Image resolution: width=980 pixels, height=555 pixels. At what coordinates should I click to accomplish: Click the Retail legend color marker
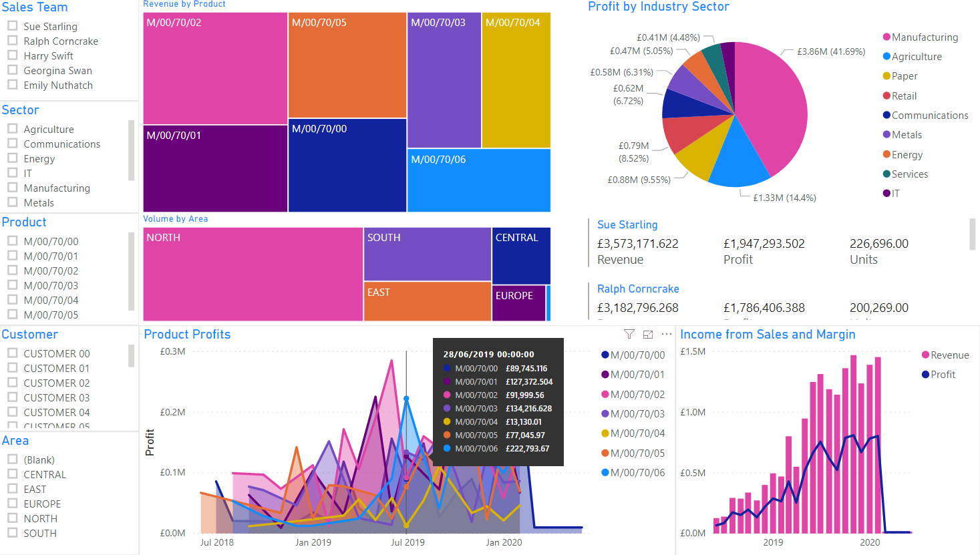[886, 96]
